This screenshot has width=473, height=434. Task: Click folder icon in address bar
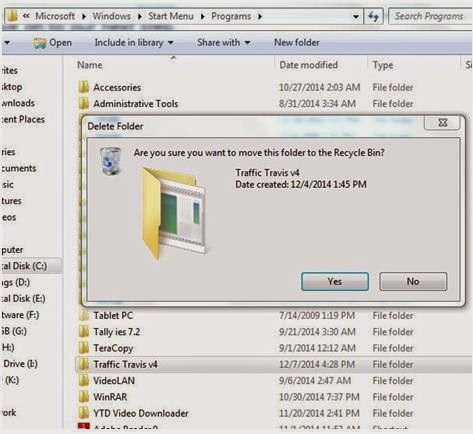12,16
